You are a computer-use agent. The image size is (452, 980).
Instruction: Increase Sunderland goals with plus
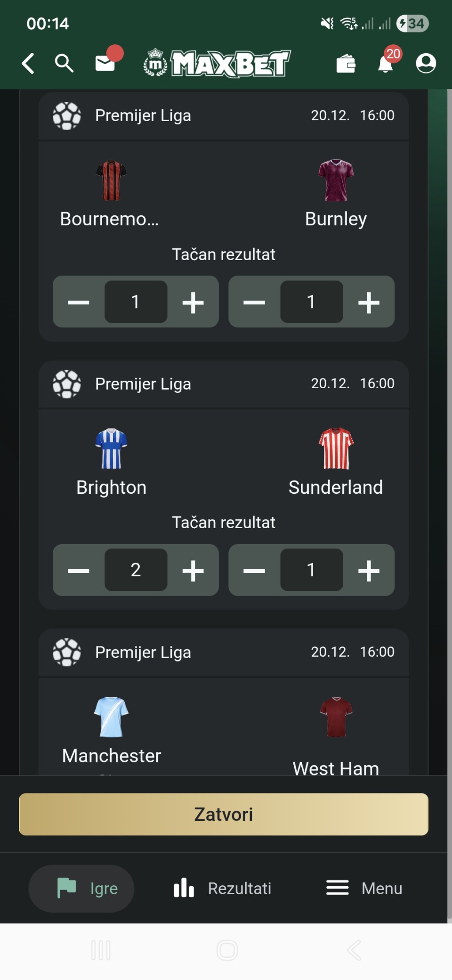369,571
